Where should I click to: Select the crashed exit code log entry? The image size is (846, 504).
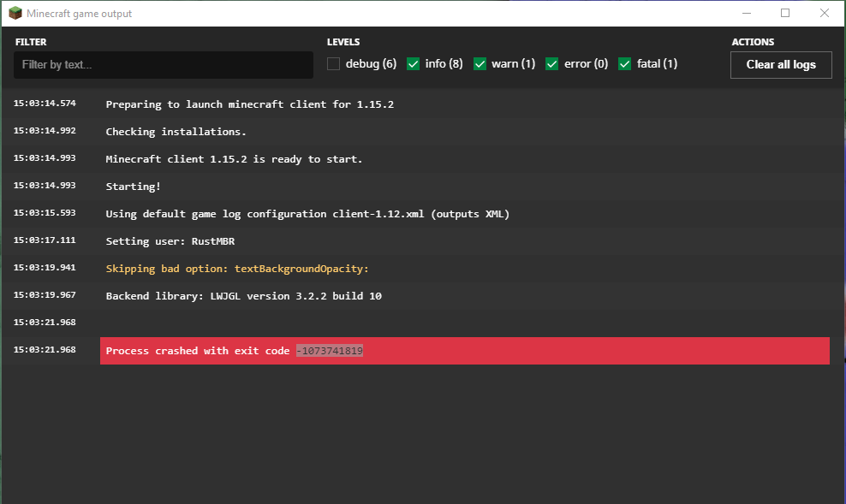click(x=465, y=350)
